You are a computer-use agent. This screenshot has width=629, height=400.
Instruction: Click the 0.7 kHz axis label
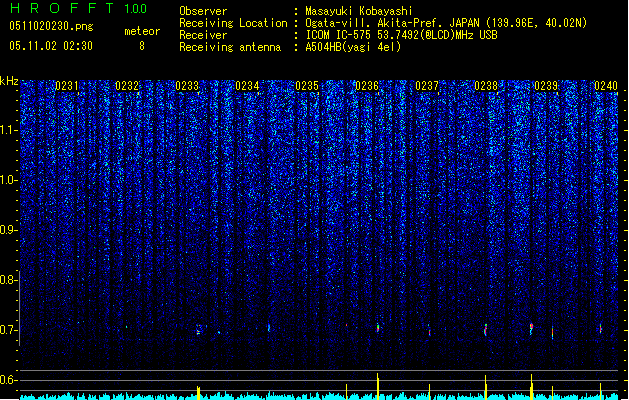[x=8, y=330]
